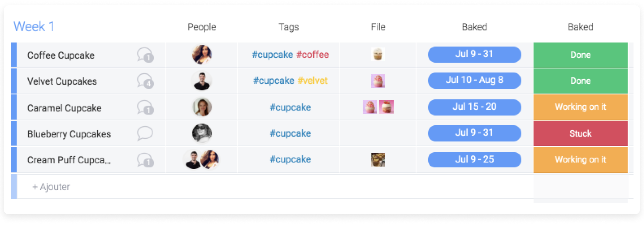Select the #velvet tag

pyautogui.click(x=312, y=81)
